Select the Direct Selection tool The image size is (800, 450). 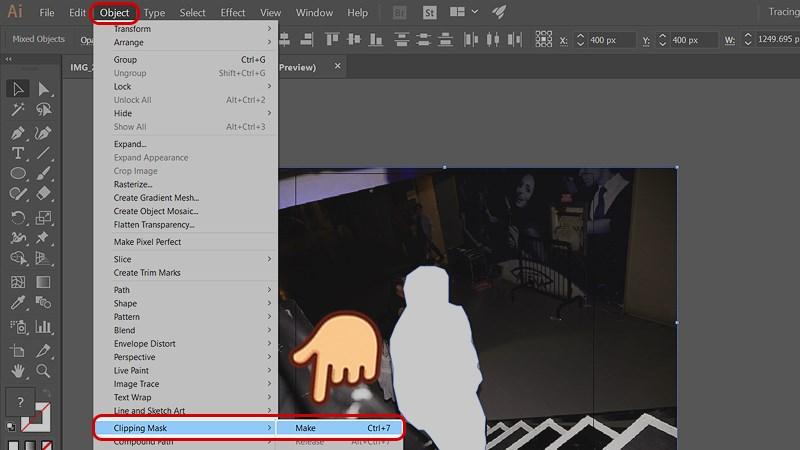pos(43,89)
